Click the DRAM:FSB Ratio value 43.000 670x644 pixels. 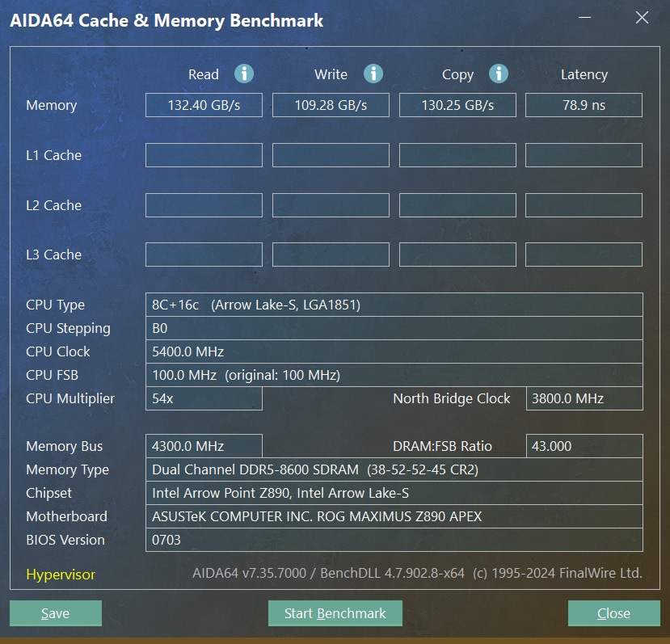584,446
